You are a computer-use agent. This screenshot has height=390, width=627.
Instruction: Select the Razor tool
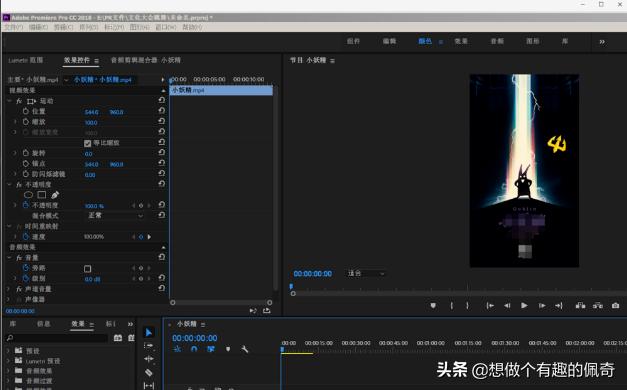[x=148, y=372]
